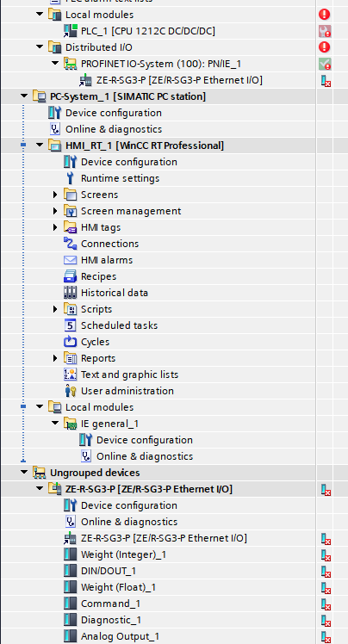Expand the Reports folder

[x=55, y=358]
